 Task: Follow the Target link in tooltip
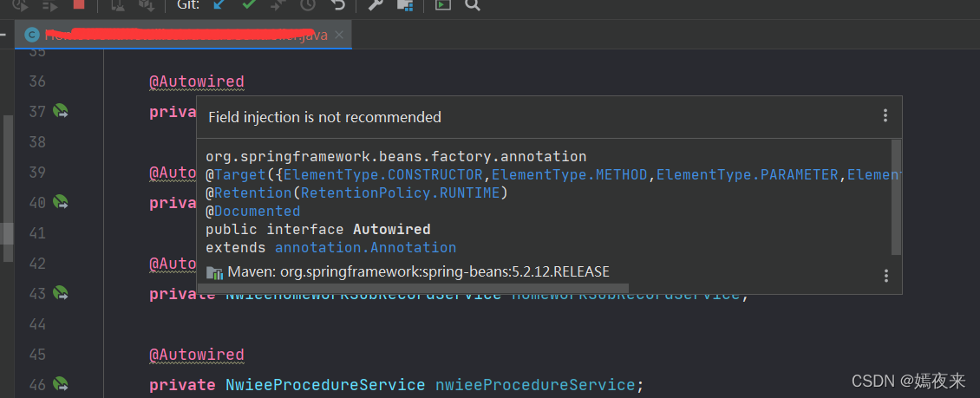point(240,175)
